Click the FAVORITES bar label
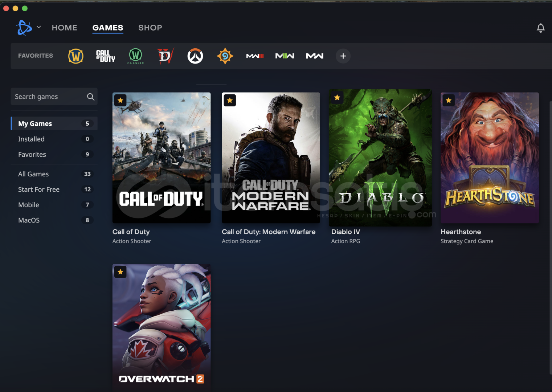Image resolution: width=552 pixels, height=392 pixels. (x=36, y=56)
